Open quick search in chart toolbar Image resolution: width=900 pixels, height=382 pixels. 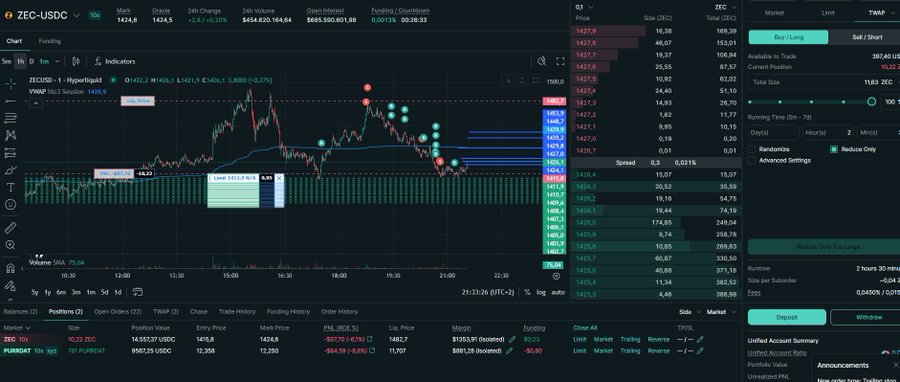click(x=542, y=61)
